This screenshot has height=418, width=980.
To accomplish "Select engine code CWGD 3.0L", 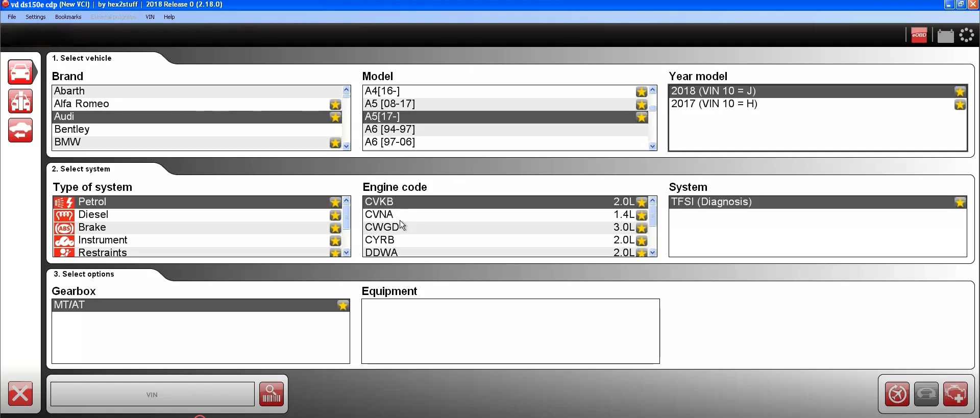I will pos(505,228).
